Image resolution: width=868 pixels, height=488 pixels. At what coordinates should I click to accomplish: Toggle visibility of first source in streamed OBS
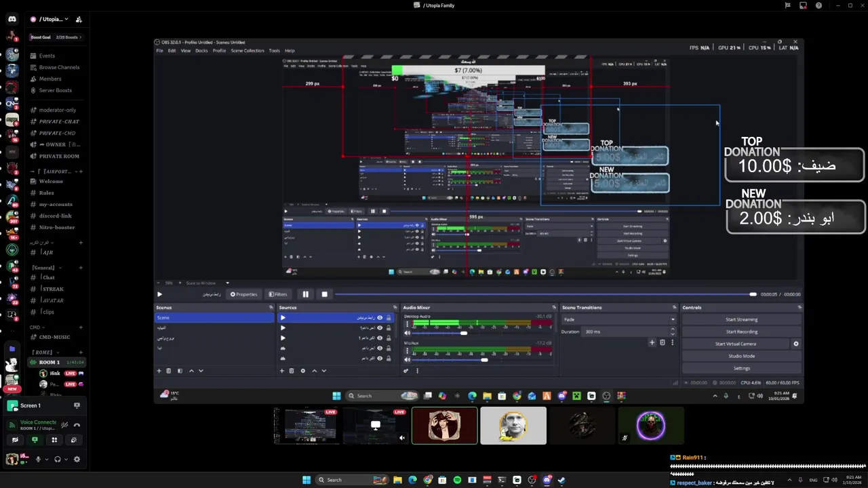click(380, 318)
